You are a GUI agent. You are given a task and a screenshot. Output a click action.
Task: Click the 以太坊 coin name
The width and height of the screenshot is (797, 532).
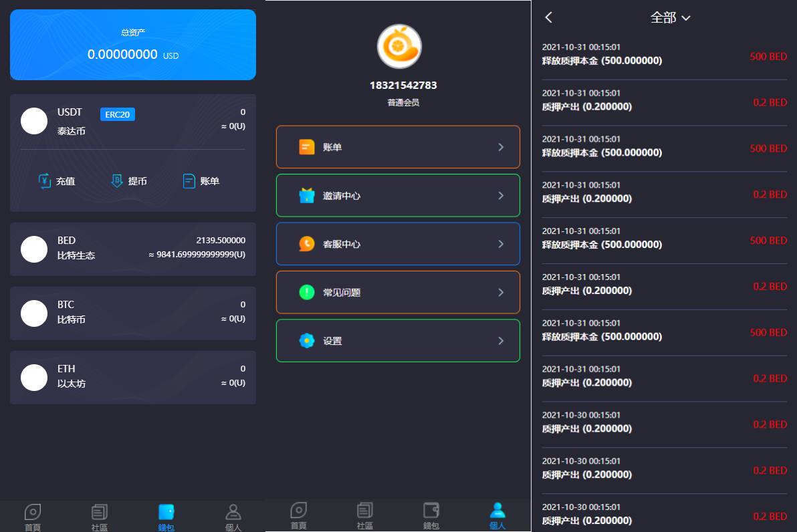(x=71, y=384)
